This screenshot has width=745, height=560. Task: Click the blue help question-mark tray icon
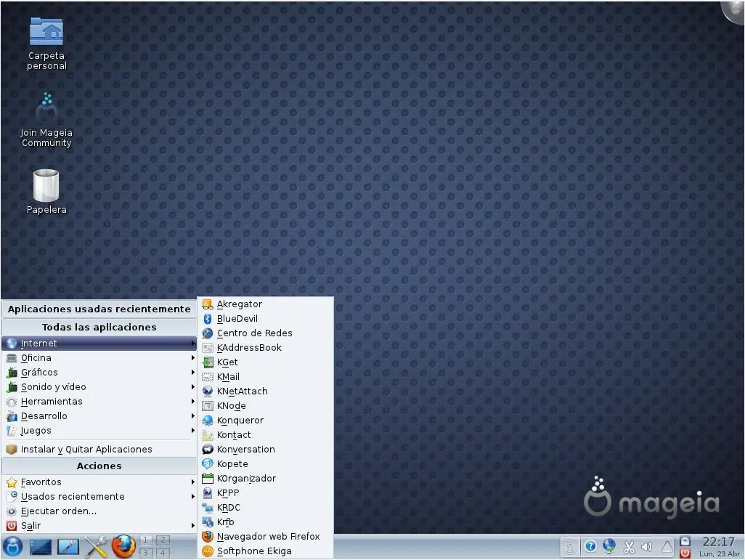[x=590, y=546]
